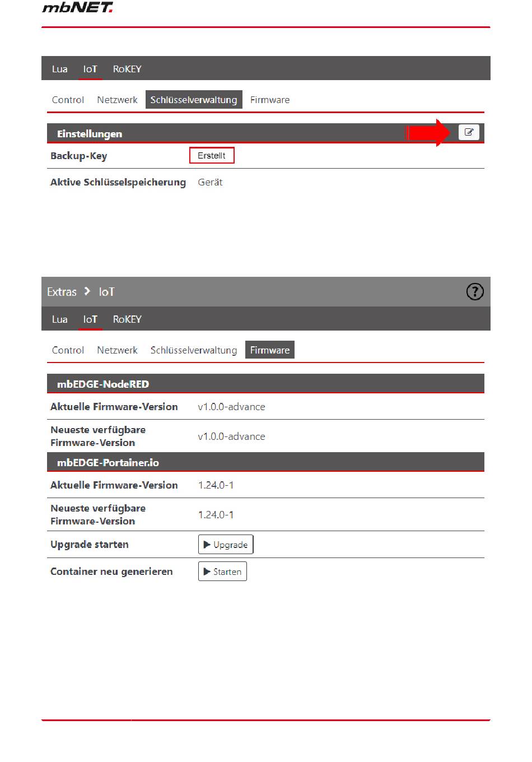The width and height of the screenshot is (532, 762).
Task: Click IoT in the breadcrumb
Action: [x=106, y=292]
